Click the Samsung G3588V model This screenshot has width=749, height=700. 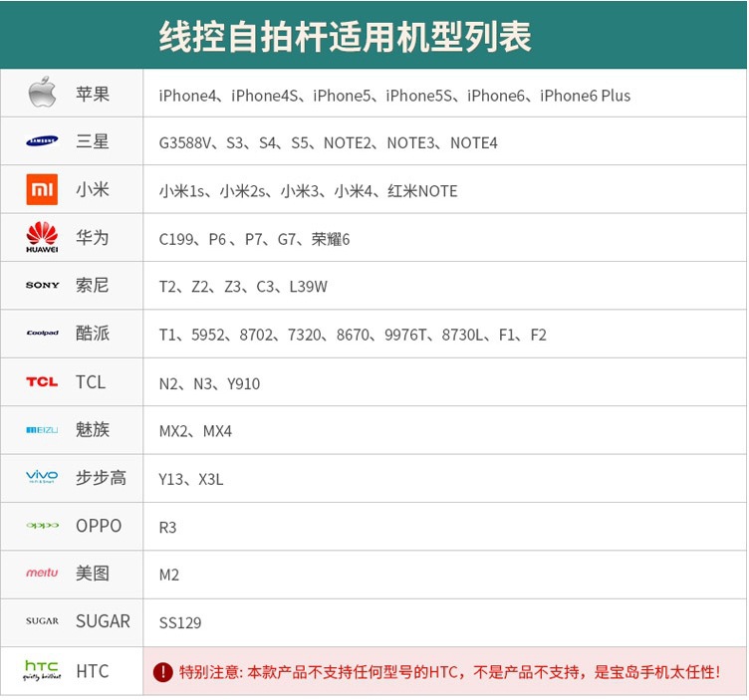click(184, 142)
